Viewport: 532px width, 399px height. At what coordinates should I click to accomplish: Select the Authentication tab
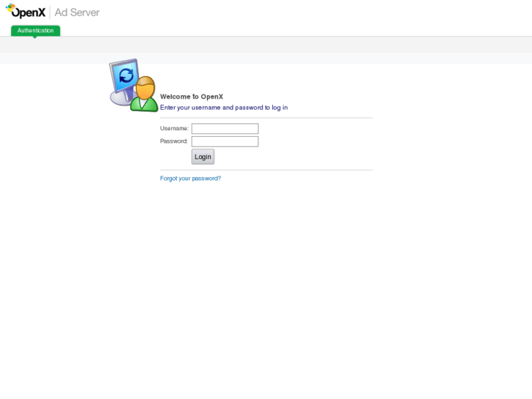coord(36,31)
